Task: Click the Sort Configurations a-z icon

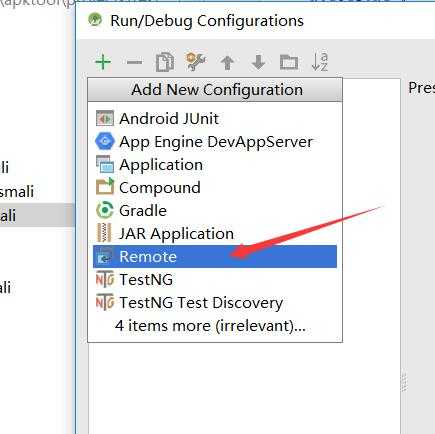Action: [x=319, y=62]
